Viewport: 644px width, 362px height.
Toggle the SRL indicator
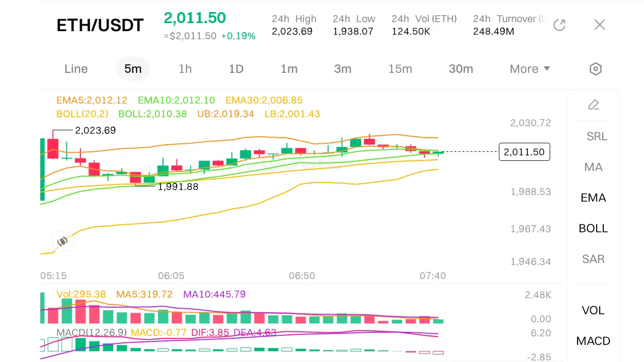pyautogui.click(x=597, y=136)
